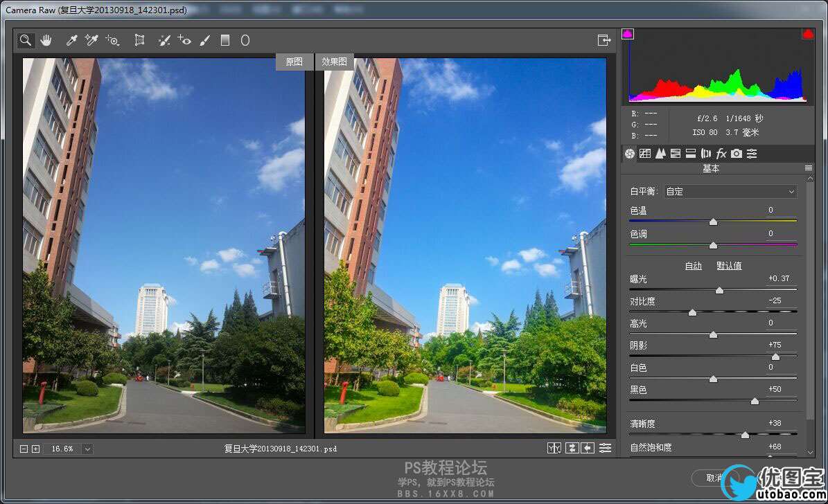This screenshot has height=504, width=828.
Task: Click the 清晰度 slider handle
Action: point(745,435)
